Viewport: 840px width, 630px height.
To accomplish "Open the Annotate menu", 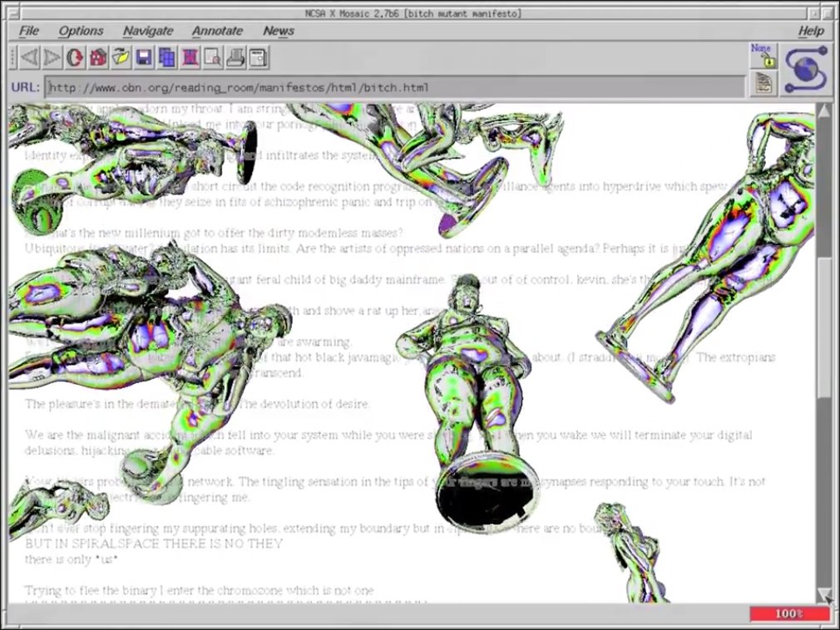I will click(x=218, y=31).
